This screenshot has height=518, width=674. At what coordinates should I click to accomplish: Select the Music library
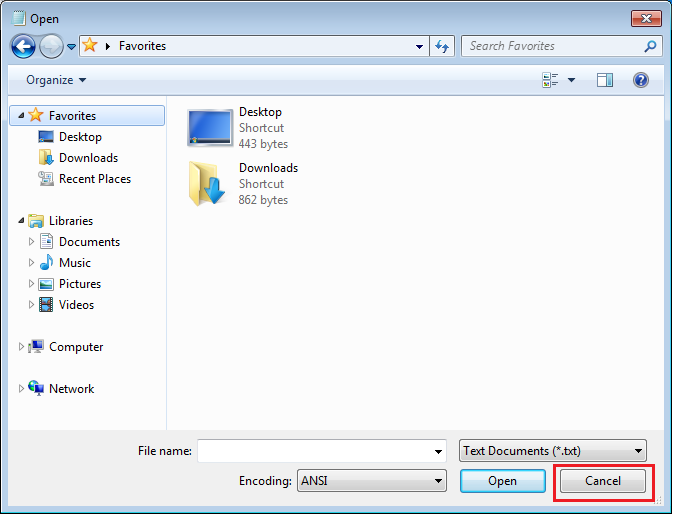click(x=75, y=263)
